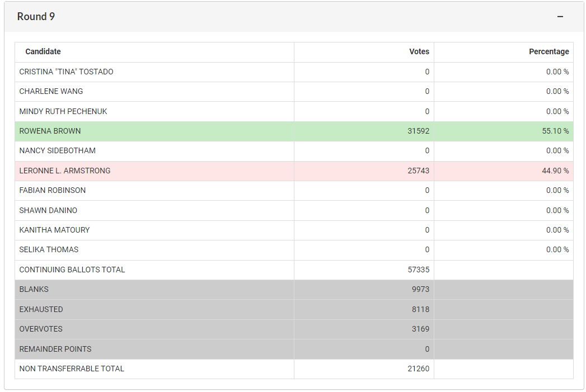Viewport: 586px width, 392px height.
Task: Click the Non Transferrable Total value 21260
Action: (418, 369)
